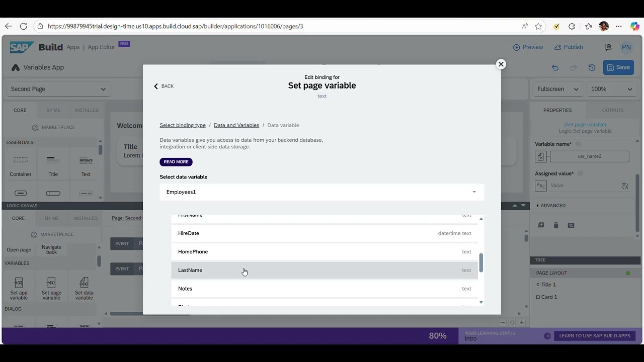Bookmark the page with star icon

click(538, 26)
